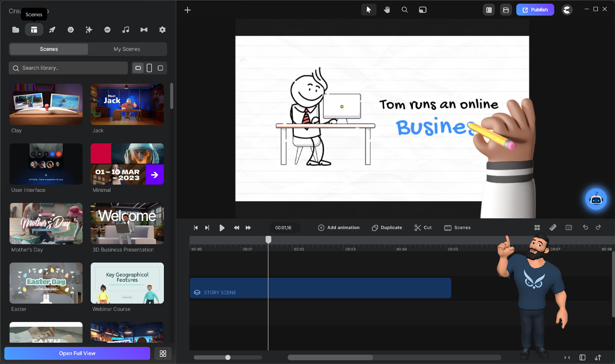Select portrait aspect ratio filter

[149, 68]
